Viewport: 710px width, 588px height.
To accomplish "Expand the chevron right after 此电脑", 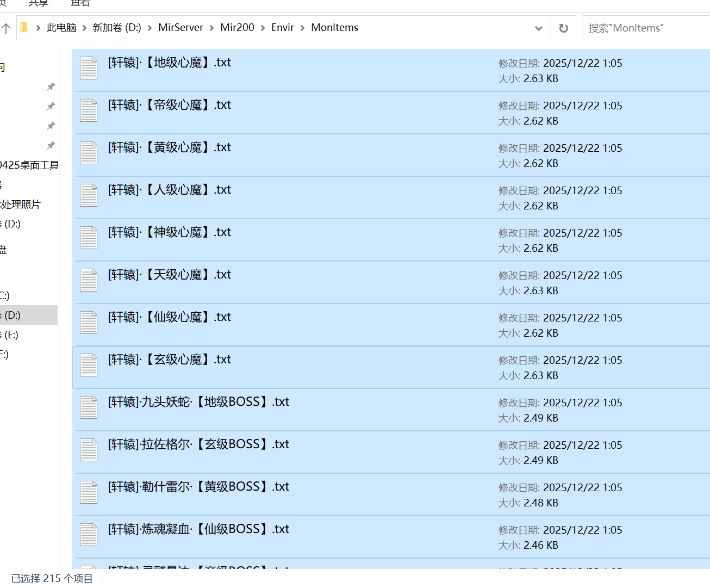I will pyautogui.click(x=84, y=28).
